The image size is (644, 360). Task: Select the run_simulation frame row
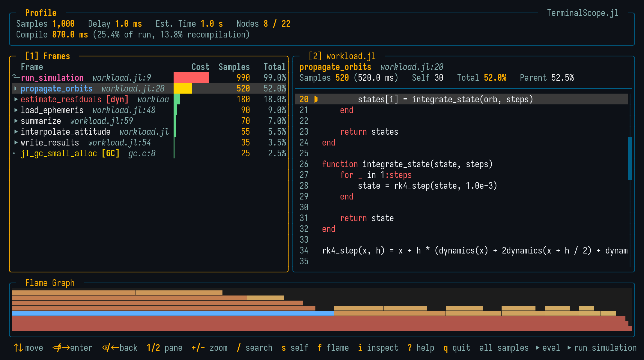pyautogui.click(x=149, y=78)
